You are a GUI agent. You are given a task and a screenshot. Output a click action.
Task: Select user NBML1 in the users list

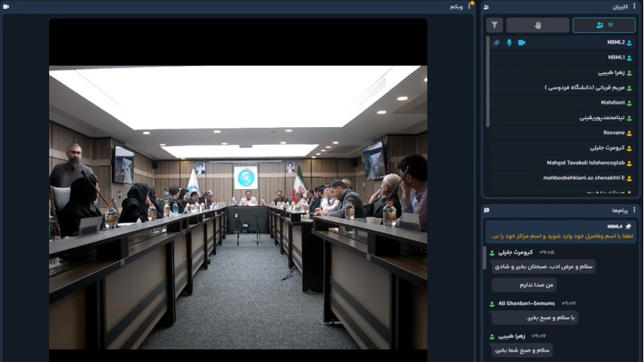(x=616, y=57)
